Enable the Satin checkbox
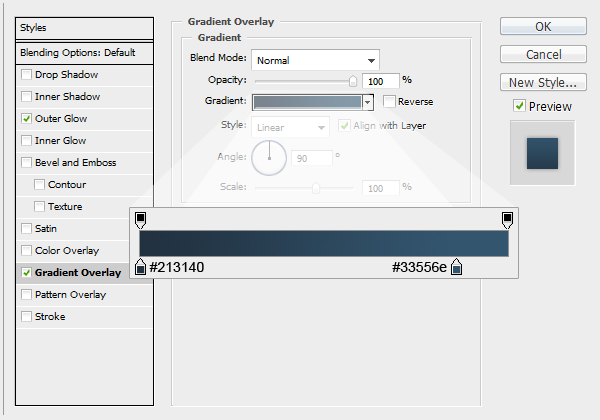Viewport: 600px width, 420px height. point(26,228)
